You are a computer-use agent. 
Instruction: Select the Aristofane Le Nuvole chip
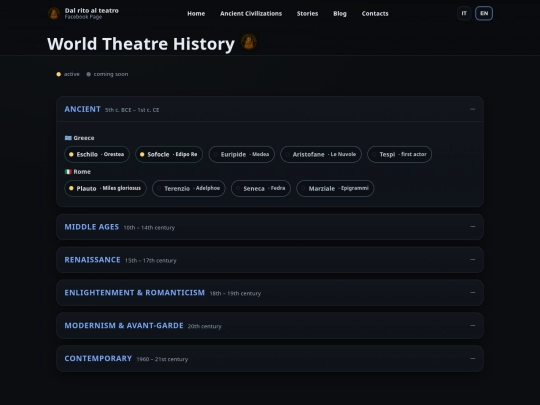[x=321, y=154]
